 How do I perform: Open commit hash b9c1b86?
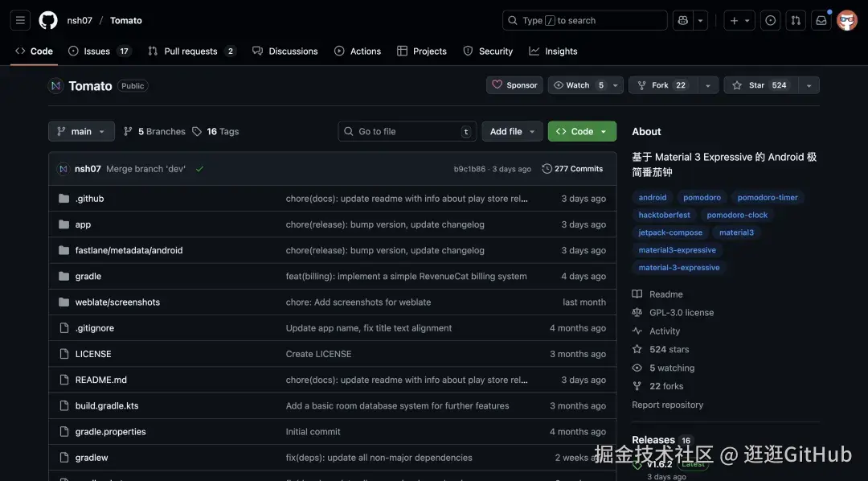(x=469, y=169)
